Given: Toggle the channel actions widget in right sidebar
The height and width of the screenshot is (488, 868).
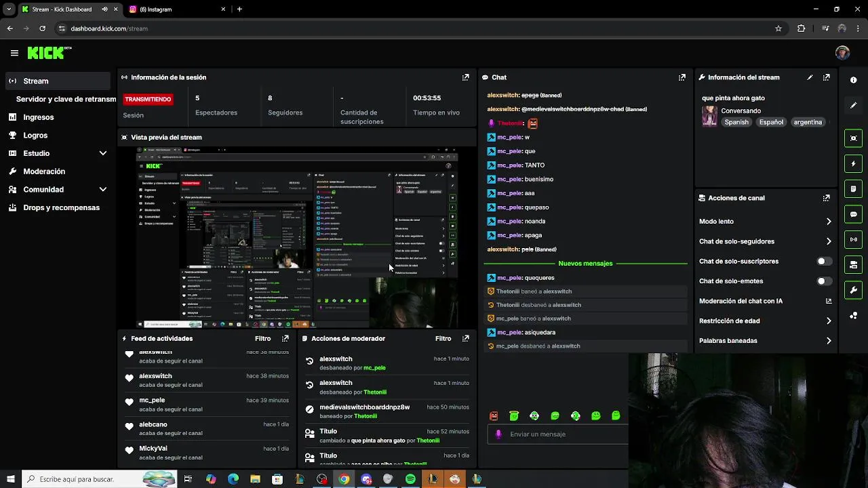Looking at the screenshot, I should (853, 264).
